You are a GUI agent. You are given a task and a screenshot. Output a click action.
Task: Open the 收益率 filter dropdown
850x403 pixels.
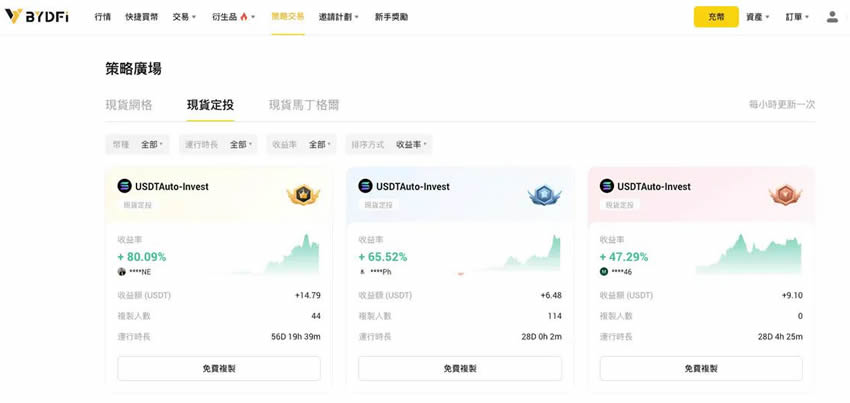tap(301, 145)
